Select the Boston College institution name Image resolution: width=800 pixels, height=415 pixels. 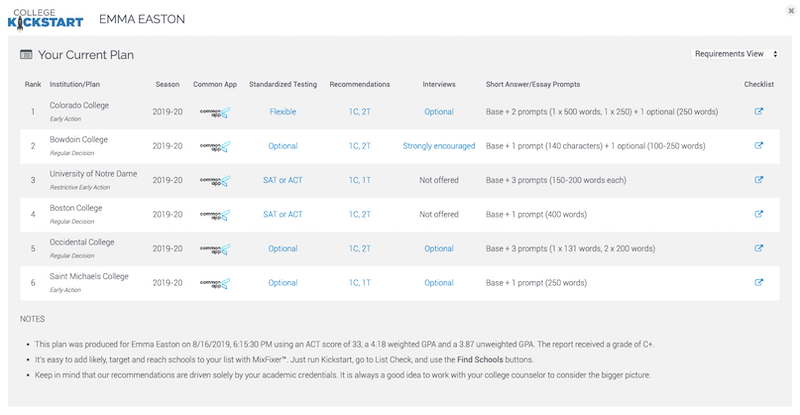point(76,208)
